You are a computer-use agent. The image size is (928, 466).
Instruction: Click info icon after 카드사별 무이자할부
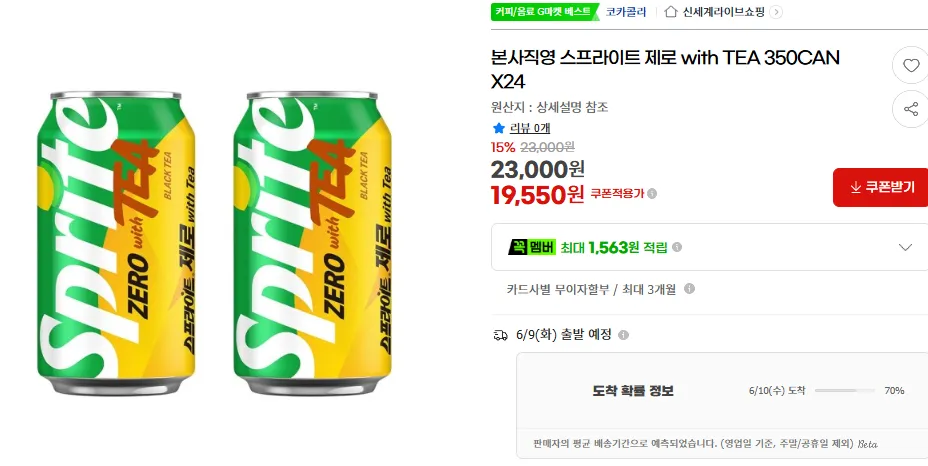tap(689, 288)
